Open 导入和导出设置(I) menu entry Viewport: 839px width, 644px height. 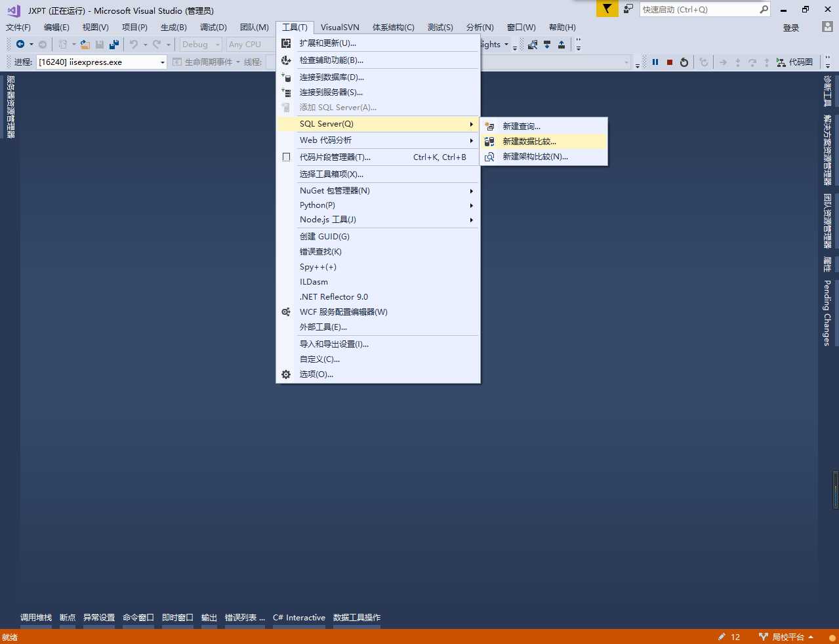point(378,344)
